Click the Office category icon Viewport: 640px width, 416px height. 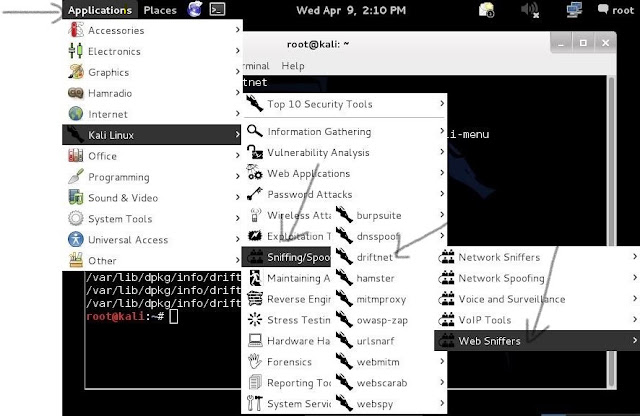(76, 156)
